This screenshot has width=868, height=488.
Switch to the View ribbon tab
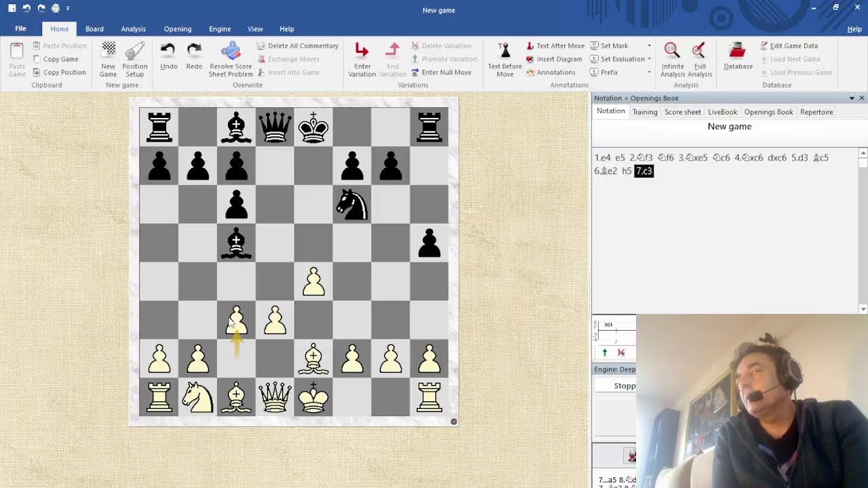click(x=255, y=29)
